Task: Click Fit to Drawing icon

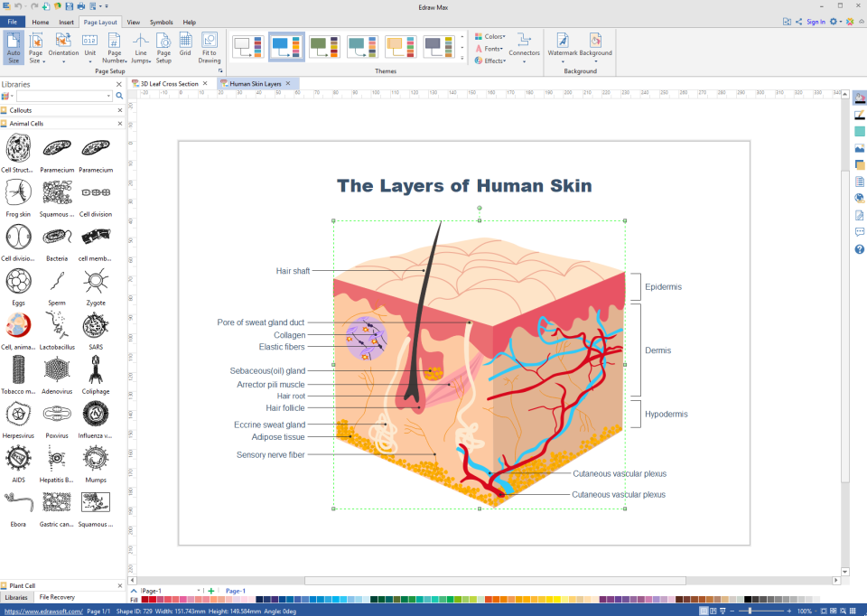Action: 210,47
